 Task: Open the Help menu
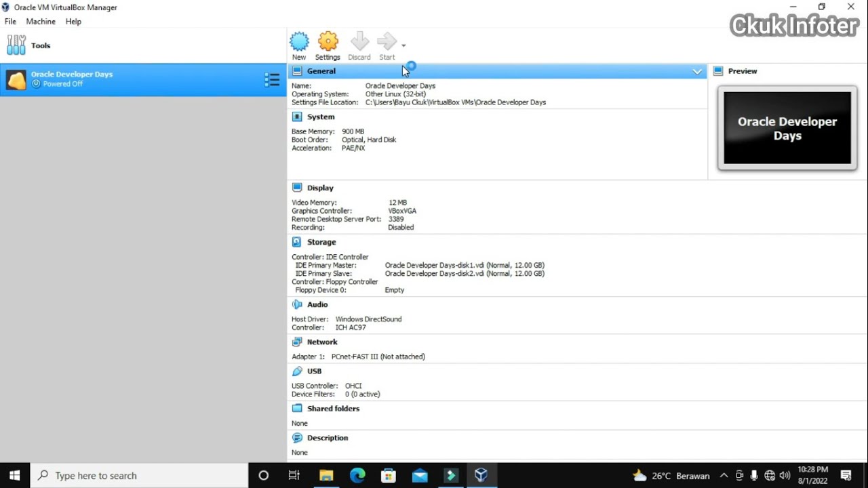click(73, 22)
